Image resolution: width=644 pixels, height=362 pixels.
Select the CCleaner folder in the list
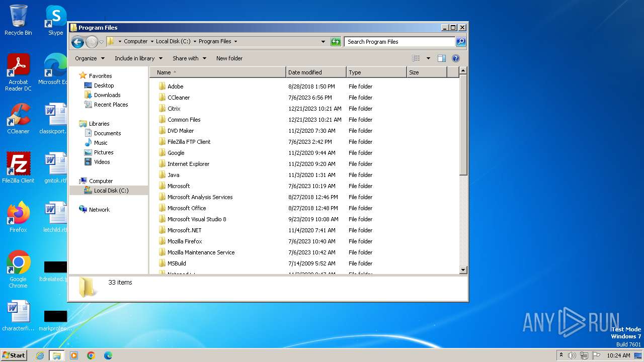point(179,98)
